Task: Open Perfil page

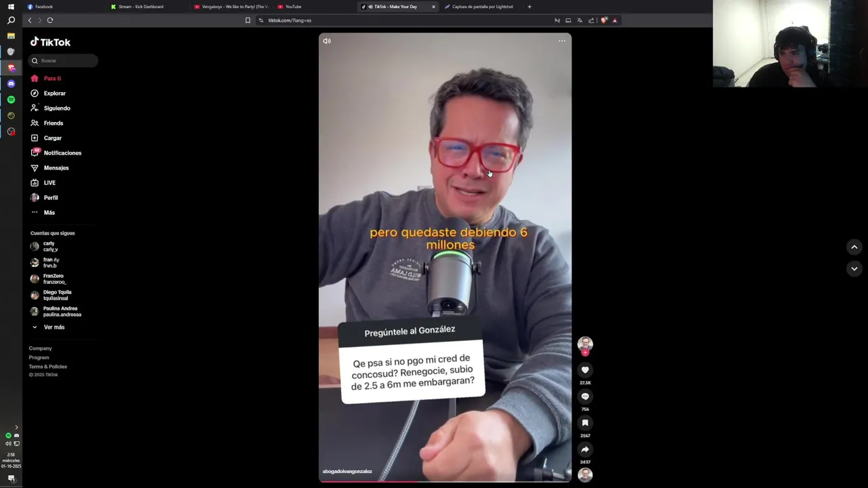Action: (44, 198)
